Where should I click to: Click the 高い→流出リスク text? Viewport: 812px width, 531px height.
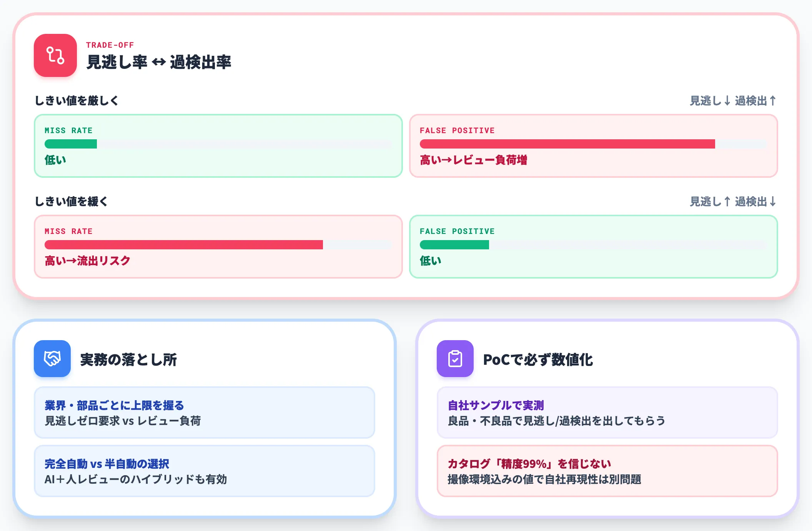pos(88,260)
